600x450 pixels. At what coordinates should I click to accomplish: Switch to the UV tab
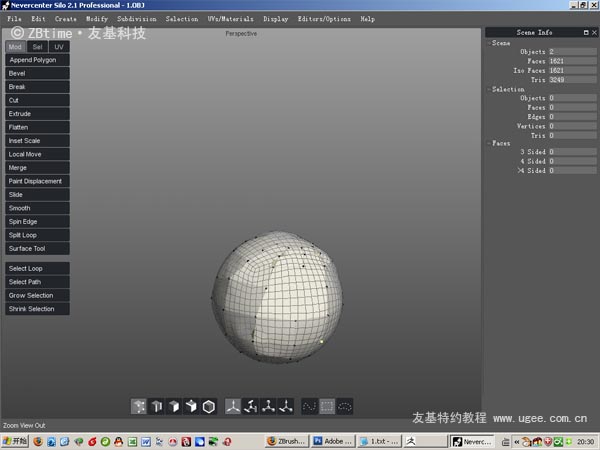(x=59, y=47)
